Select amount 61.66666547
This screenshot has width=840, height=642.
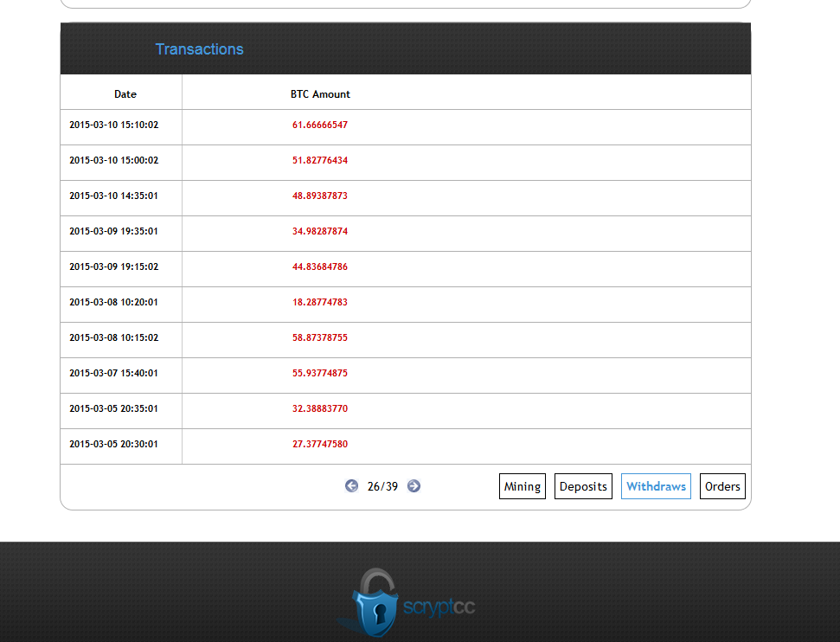pyautogui.click(x=320, y=125)
